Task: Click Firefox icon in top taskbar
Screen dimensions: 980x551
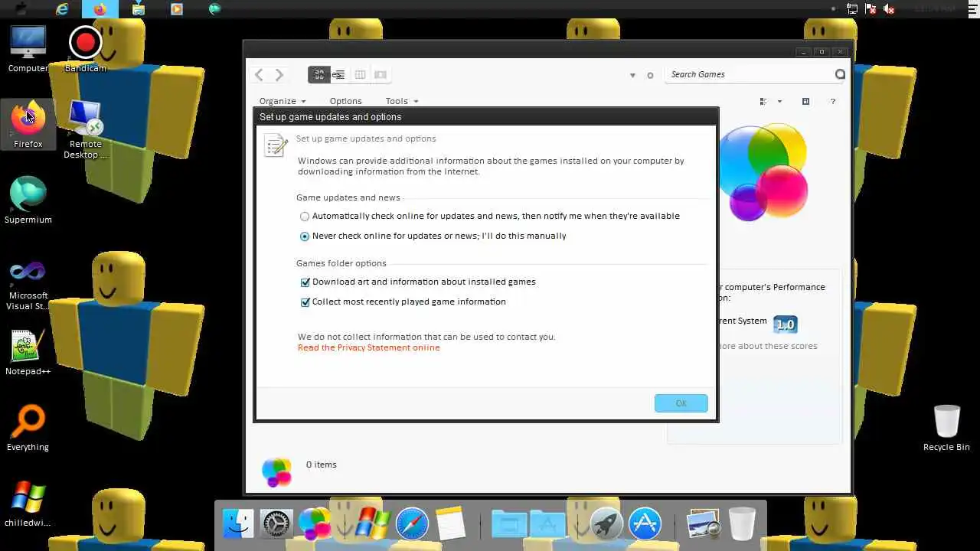Action: [100, 9]
